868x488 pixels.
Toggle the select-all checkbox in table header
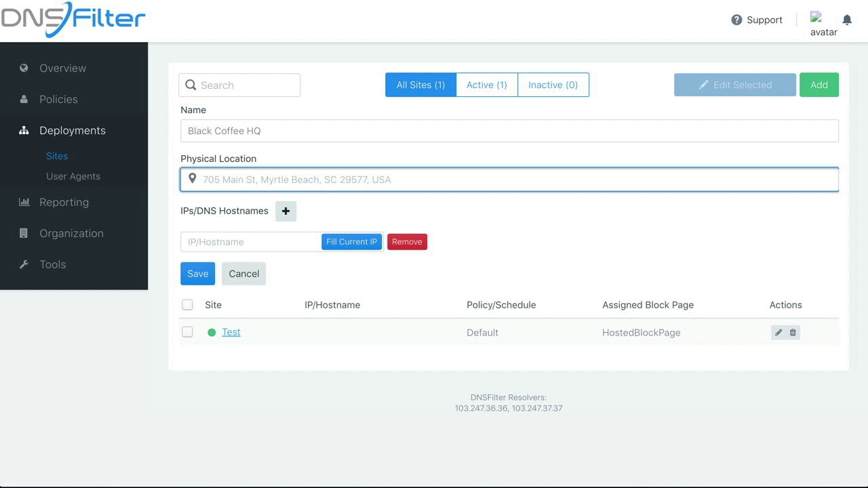pos(187,304)
